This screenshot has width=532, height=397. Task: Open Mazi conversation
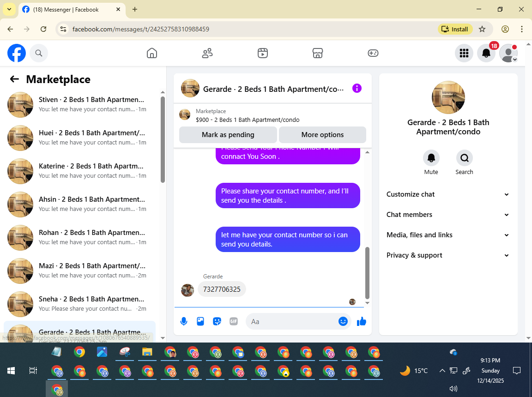point(80,271)
